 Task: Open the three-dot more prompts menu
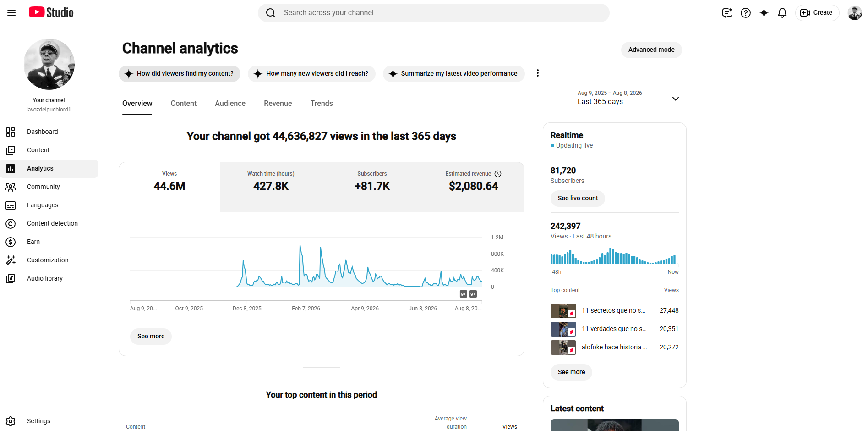click(538, 73)
